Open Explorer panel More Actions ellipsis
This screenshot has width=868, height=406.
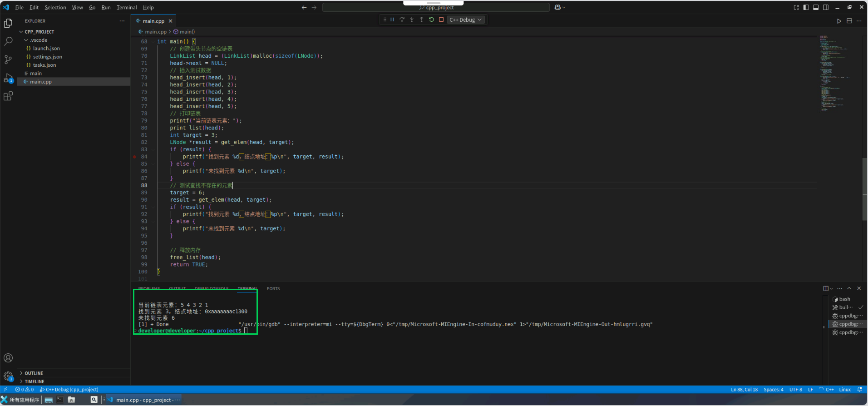click(x=122, y=21)
